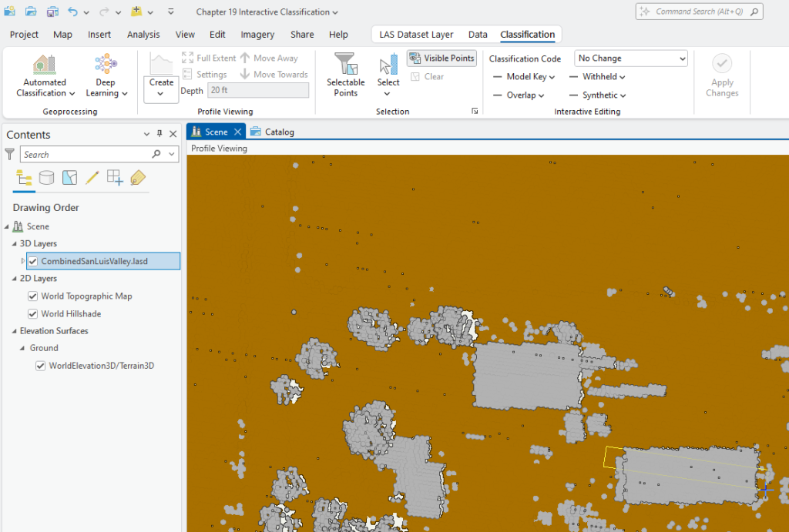Image resolution: width=789 pixels, height=532 pixels.
Task: Click the Selection group dialog launcher
Action: [x=474, y=111]
